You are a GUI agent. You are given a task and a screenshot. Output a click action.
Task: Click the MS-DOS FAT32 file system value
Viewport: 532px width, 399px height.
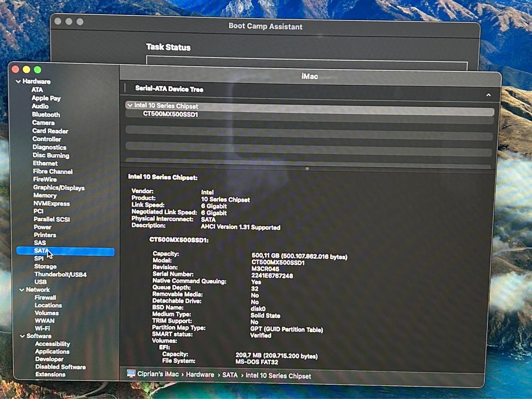click(257, 362)
